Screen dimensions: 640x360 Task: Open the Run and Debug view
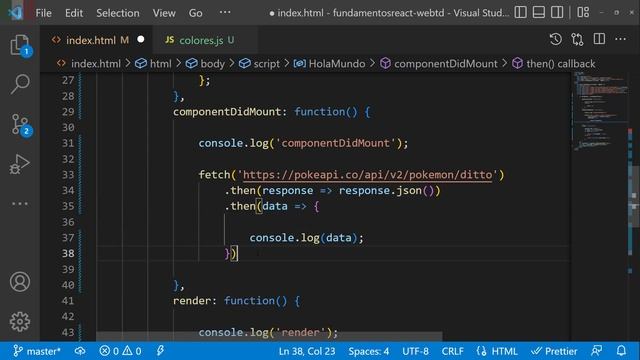click(20, 164)
